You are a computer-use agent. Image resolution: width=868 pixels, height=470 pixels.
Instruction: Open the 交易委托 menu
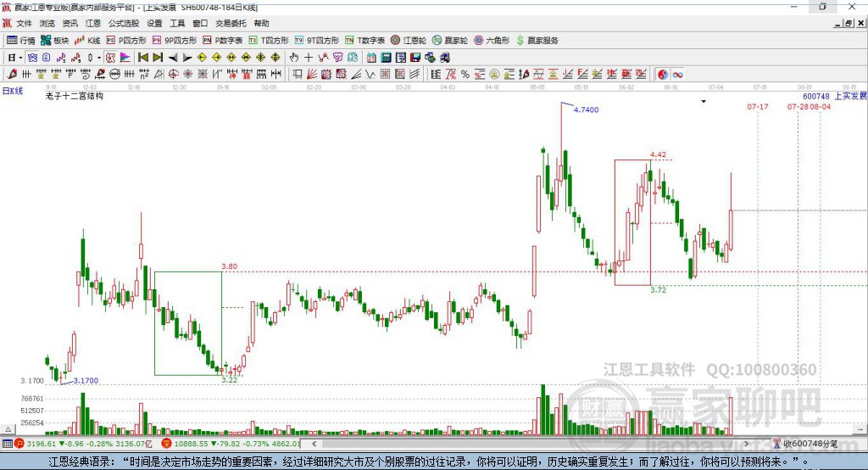(x=231, y=23)
